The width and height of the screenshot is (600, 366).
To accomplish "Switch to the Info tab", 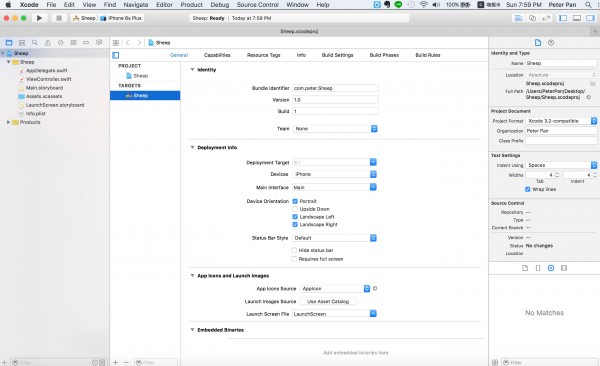I will (x=301, y=55).
